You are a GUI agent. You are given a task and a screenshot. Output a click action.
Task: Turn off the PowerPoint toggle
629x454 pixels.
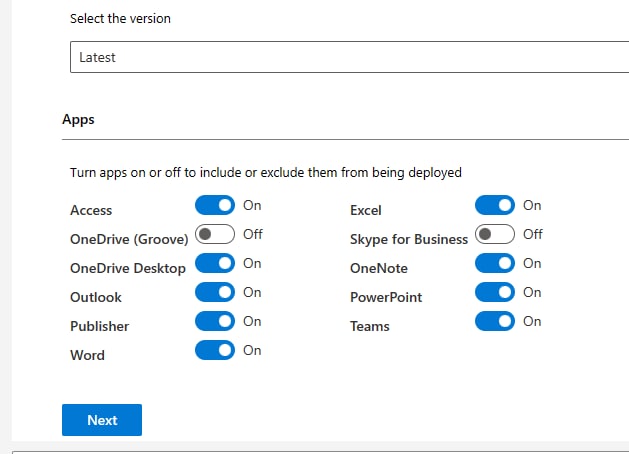[495, 292]
